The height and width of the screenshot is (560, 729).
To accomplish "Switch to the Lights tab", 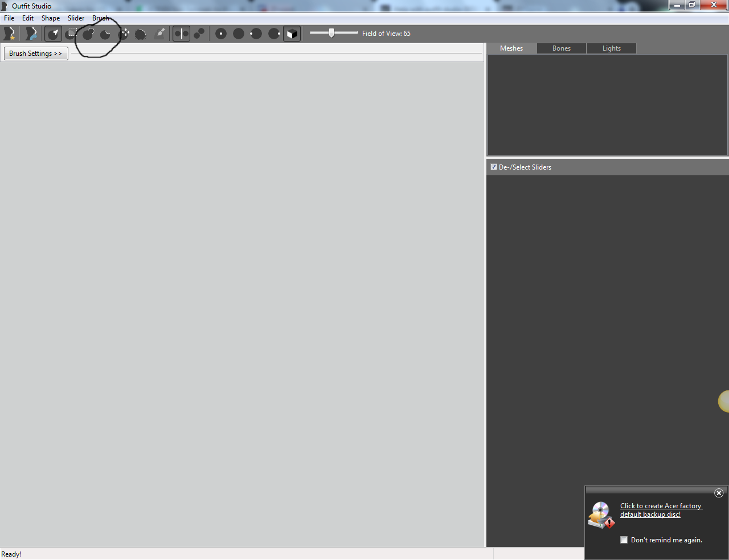I will coord(612,48).
